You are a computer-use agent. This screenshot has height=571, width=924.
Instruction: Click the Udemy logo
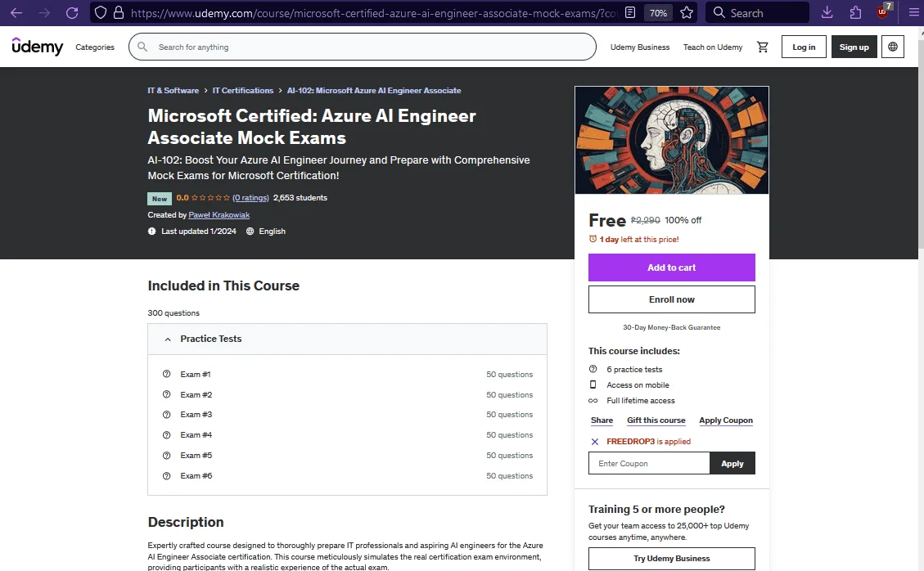pyautogui.click(x=37, y=47)
